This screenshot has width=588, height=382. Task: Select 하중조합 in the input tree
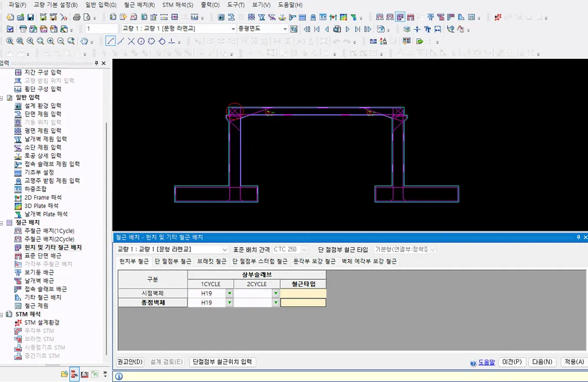[x=36, y=189]
